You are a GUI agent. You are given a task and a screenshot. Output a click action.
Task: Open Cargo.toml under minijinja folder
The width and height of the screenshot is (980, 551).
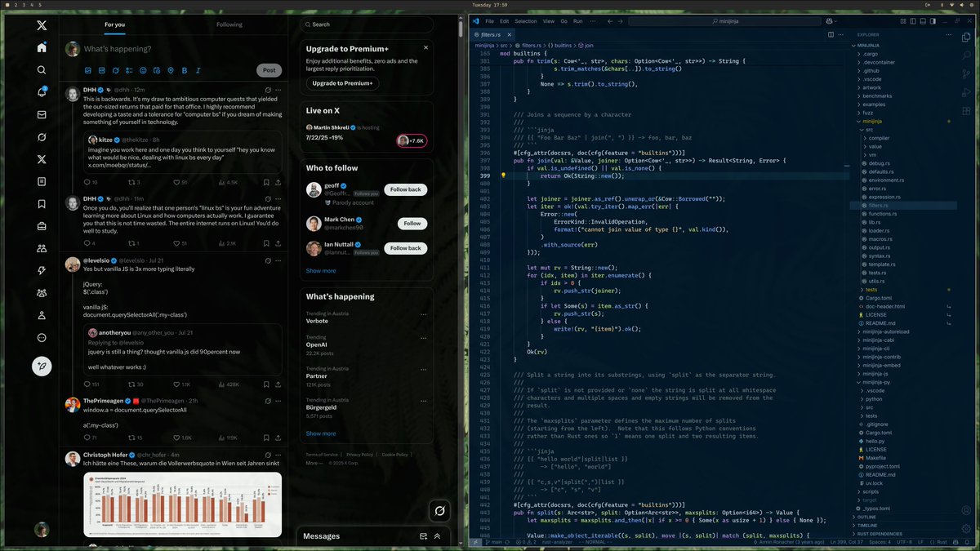[x=905, y=298]
